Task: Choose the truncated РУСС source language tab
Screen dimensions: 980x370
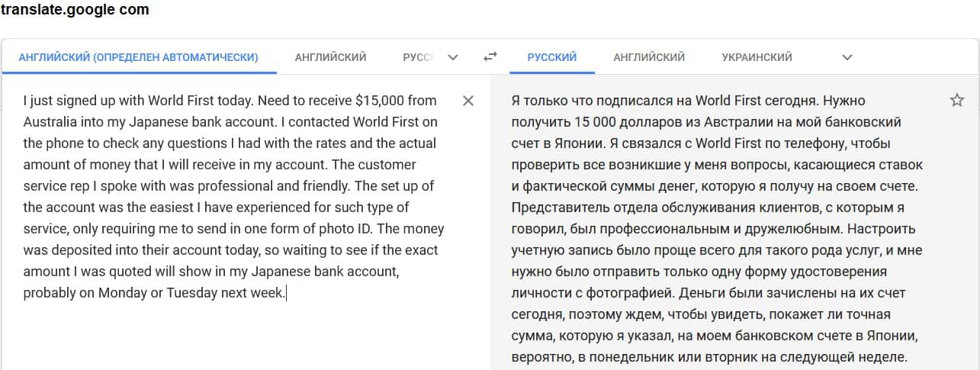Action: tap(417, 57)
